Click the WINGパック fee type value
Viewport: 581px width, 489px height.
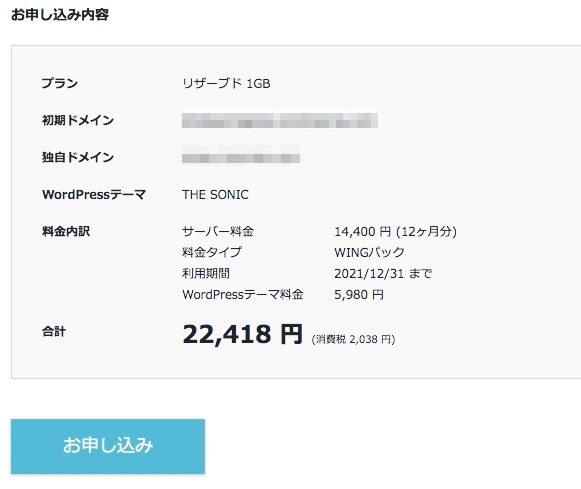[369, 252]
